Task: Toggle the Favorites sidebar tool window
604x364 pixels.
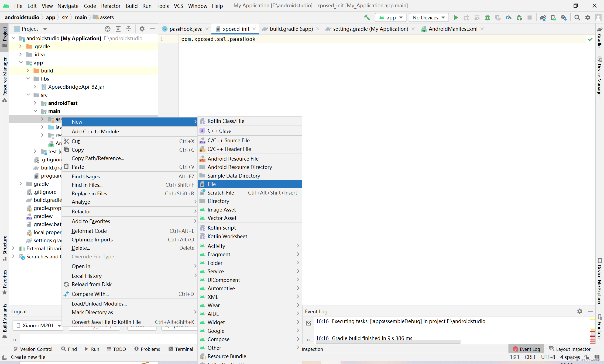Action: coord(5,282)
